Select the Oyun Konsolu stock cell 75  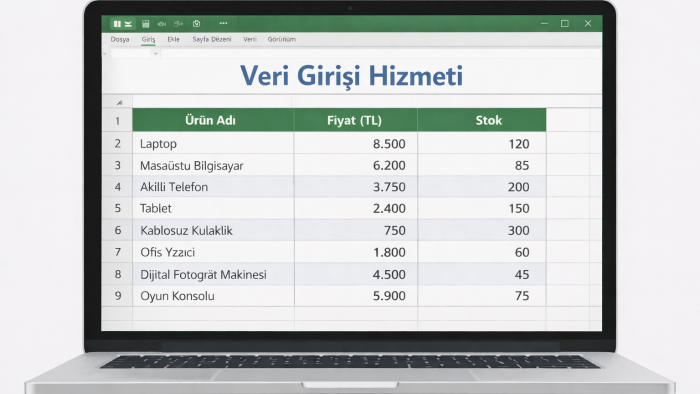(x=482, y=295)
